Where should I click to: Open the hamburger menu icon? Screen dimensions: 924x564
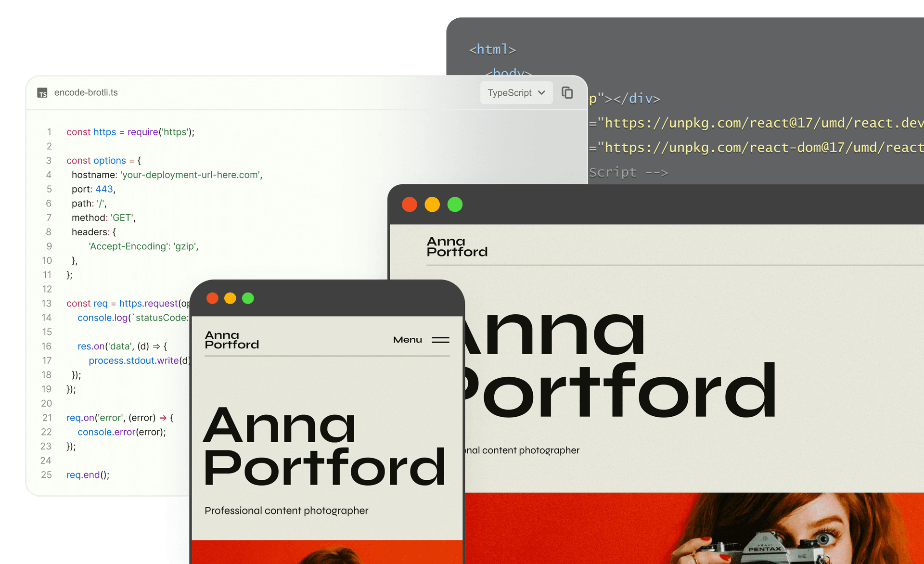point(440,340)
